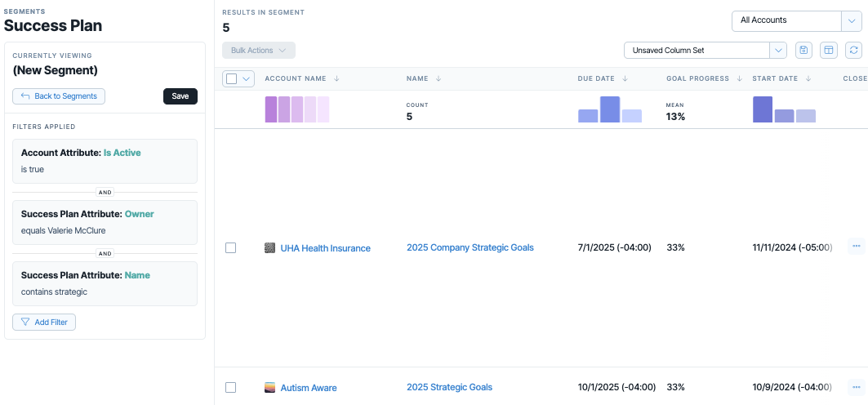Go Back to Segments

[x=59, y=96]
